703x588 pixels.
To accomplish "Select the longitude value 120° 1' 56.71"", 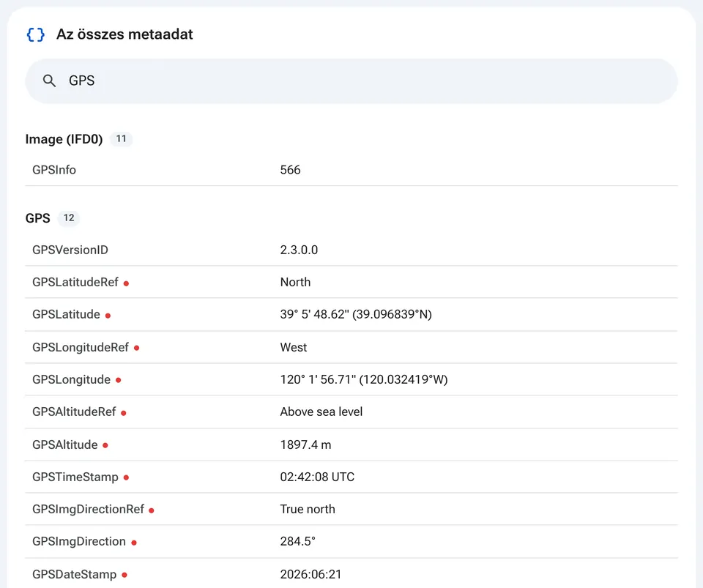I will pos(318,380).
